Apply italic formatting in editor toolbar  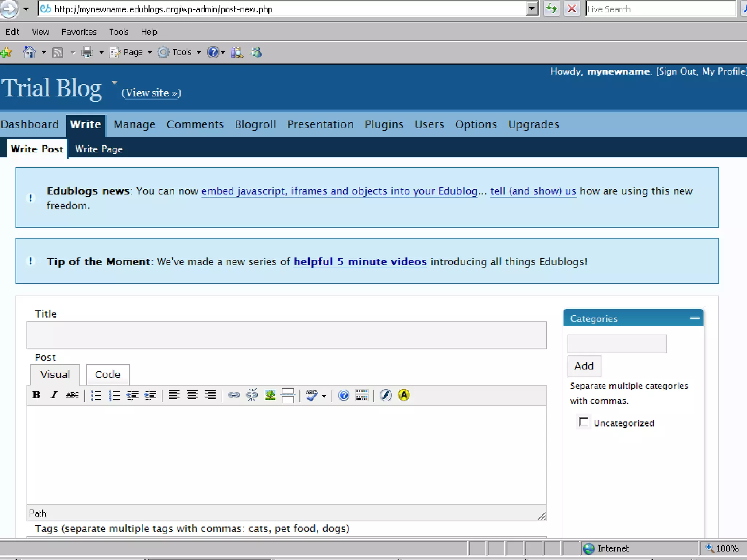(54, 395)
